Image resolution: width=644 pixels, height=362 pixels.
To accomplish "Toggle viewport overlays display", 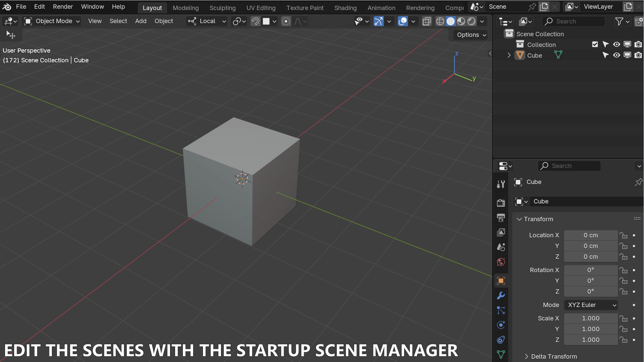I will click(402, 21).
